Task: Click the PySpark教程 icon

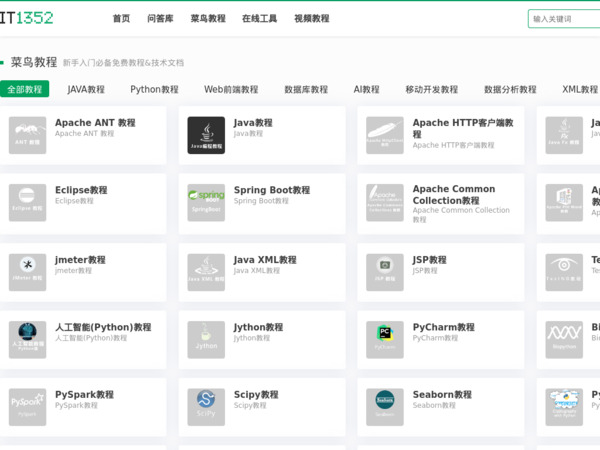Action: point(28,407)
